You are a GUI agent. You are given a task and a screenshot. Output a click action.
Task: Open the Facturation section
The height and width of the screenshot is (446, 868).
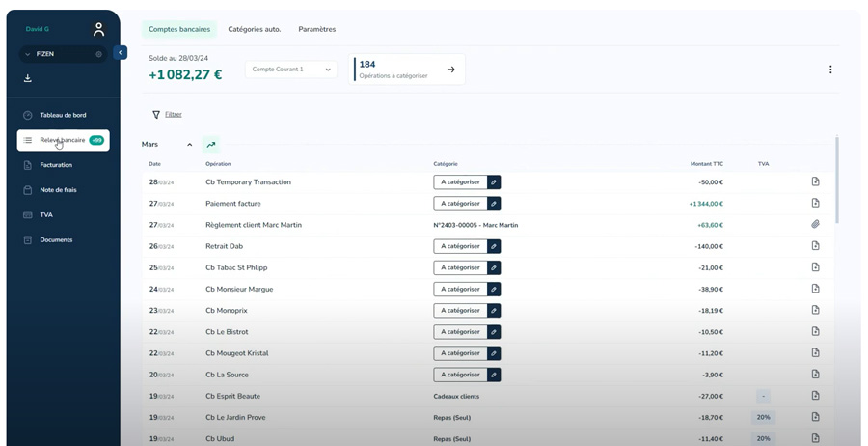pyautogui.click(x=56, y=165)
